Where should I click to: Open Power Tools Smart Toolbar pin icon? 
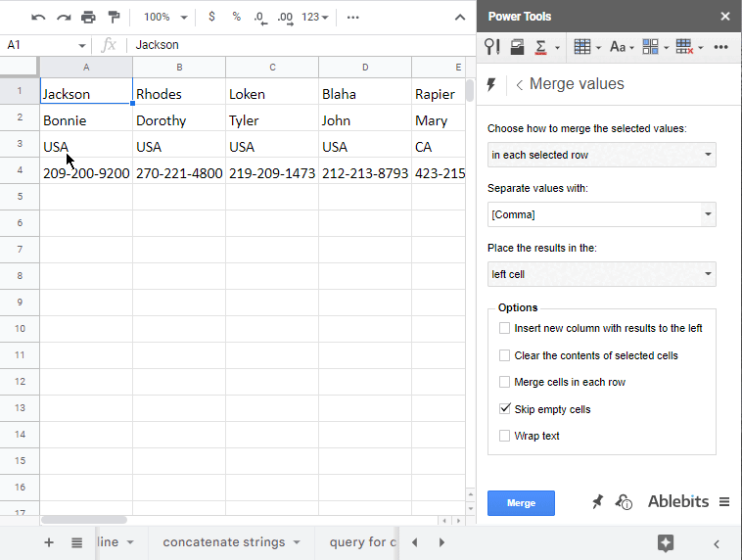[x=492, y=47]
